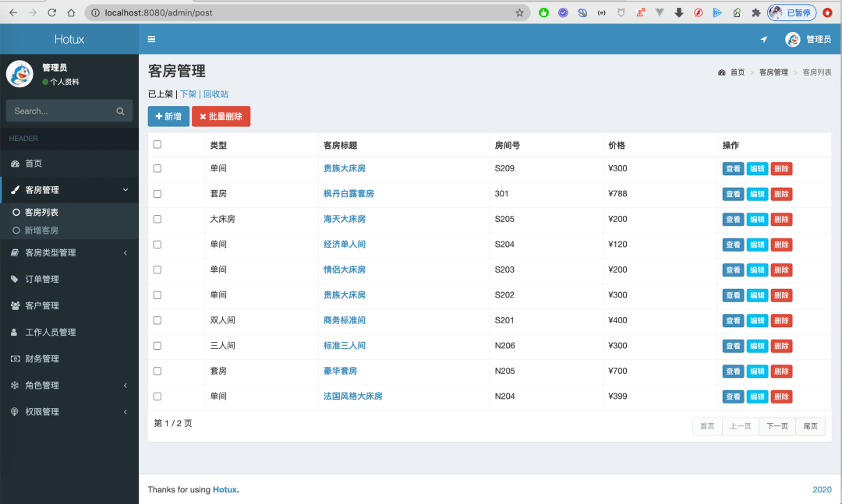Toggle the hamburger sidebar menu icon
The width and height of the screenshot is (842, 504).
(x=151, y=40)
